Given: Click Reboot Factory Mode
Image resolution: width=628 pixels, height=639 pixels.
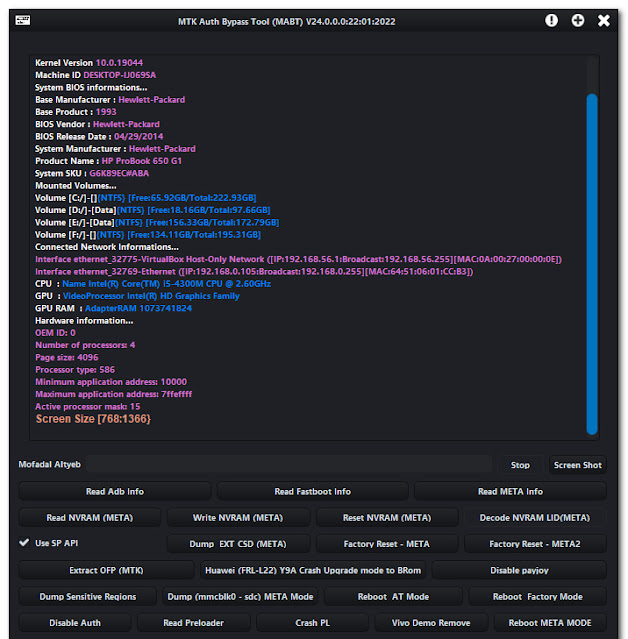Looking at the screenshot, I should click(538, 597).
